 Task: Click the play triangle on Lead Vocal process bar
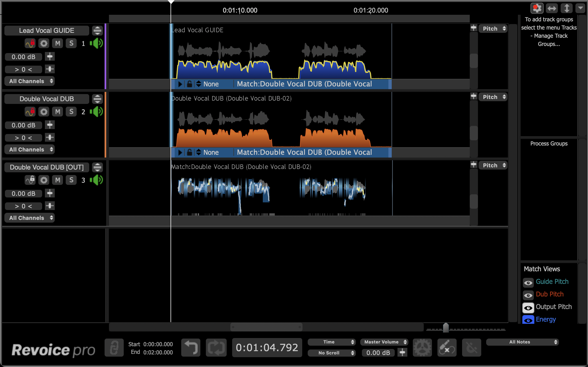tap(180, 84)
